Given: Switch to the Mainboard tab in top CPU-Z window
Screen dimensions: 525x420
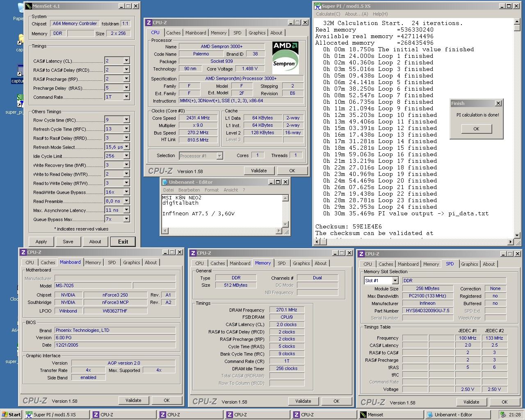Looking at the screenshot, I should (196, 33).
